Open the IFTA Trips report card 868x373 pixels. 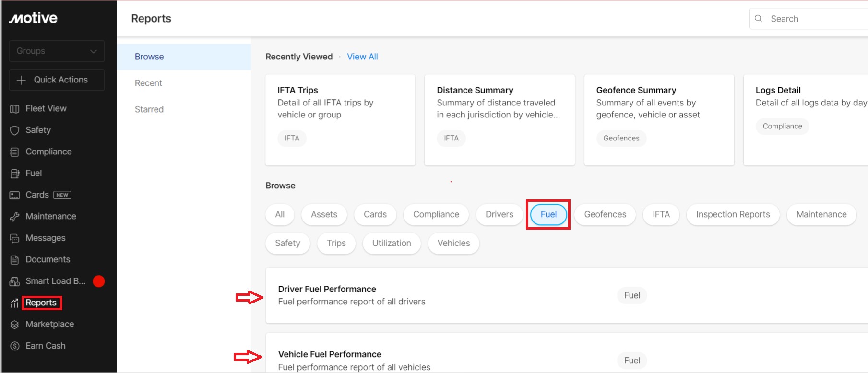tap(340, 120)
